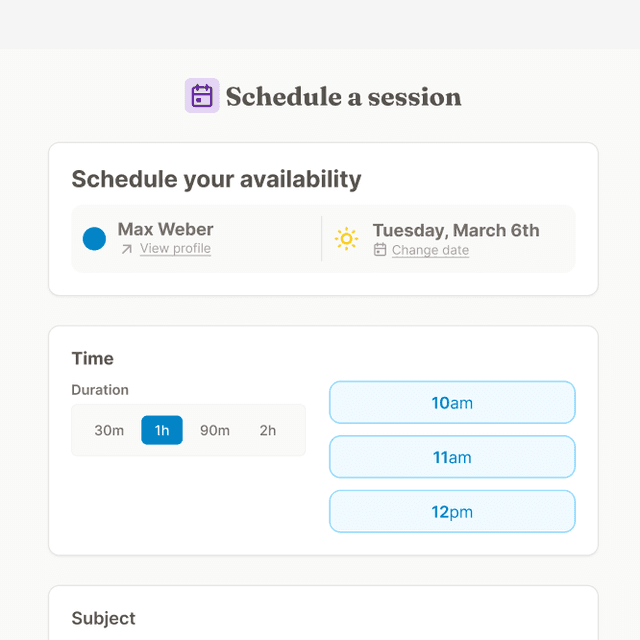640x640 pixels.
Task: Click the Schedule your availability heading
Action: [216, 180]
